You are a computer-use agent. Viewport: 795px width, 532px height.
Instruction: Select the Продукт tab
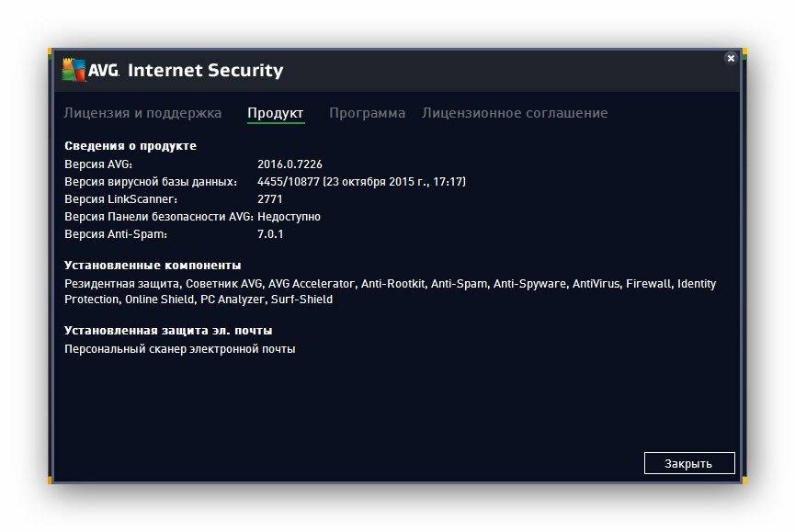[x=276, y=112]
